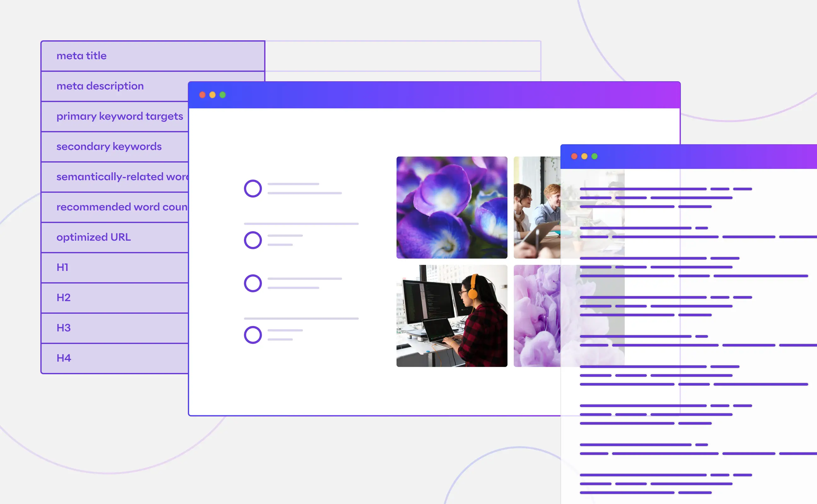The width and height of the screenshot is (817, 504).
Task: Select the secondary keywords field
Action: coord(119,146)
